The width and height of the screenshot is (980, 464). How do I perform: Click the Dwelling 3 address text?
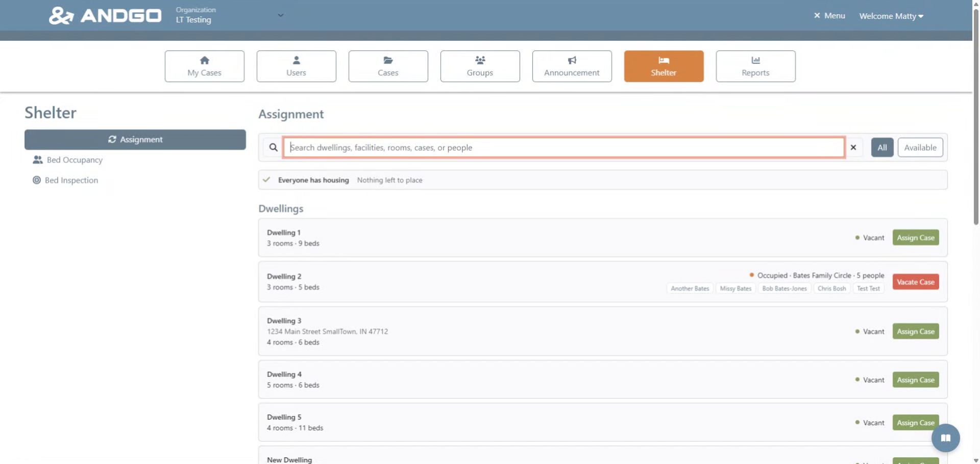click(x=328, y=331)
